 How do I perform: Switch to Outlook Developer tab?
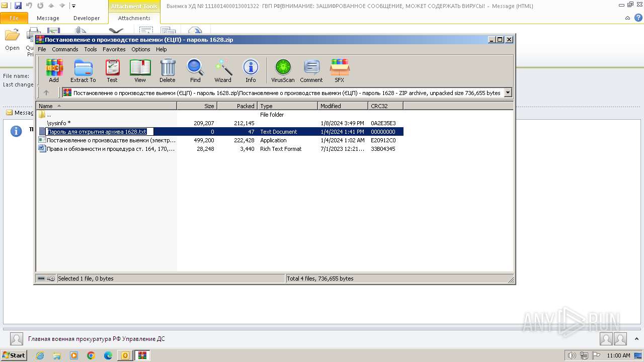(87, 18)
